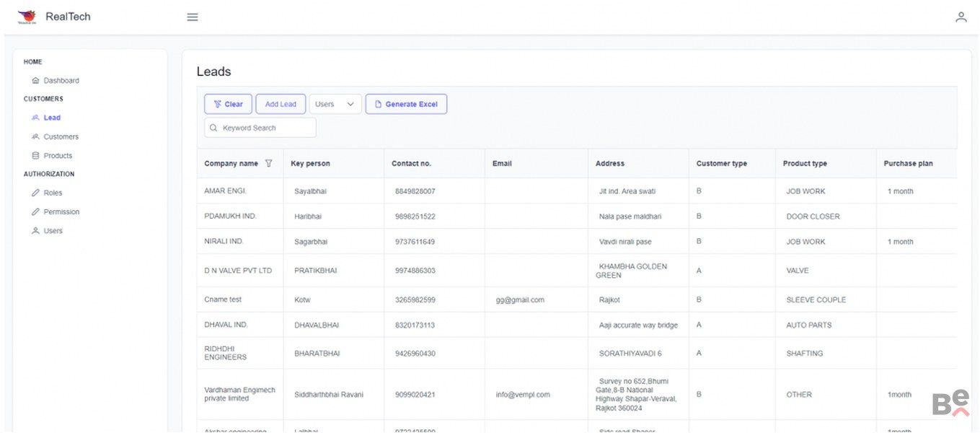Image resolution: width=980 pixels, height=433 pixels.
Task: Go to Customers in the sidebar
Action: click(x=61, y=137)
